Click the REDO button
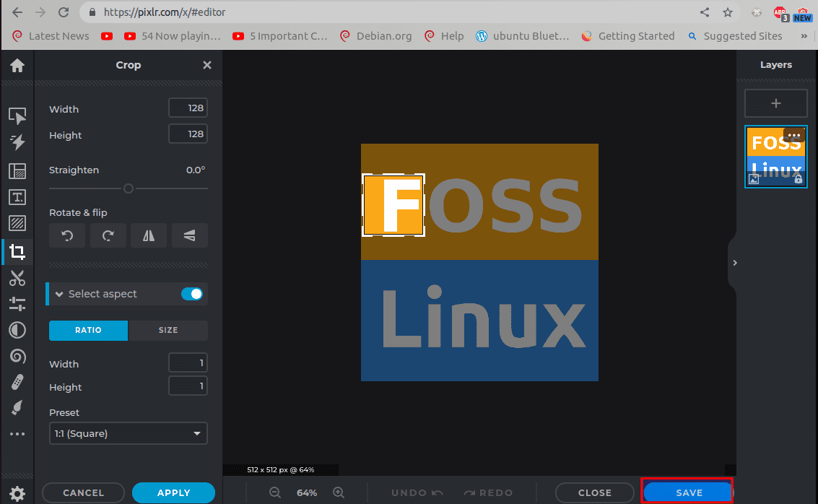Viewport: 818px width, 504px height. 489,492
